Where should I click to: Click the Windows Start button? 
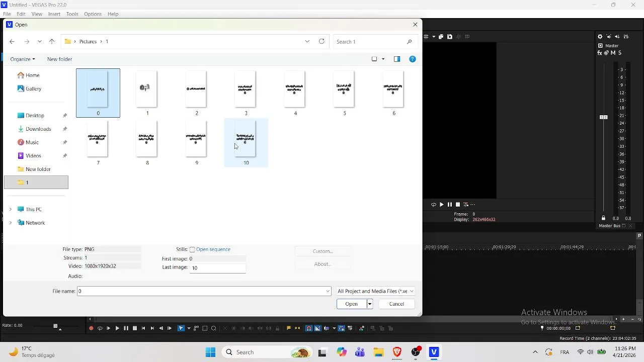click(210, 352)
